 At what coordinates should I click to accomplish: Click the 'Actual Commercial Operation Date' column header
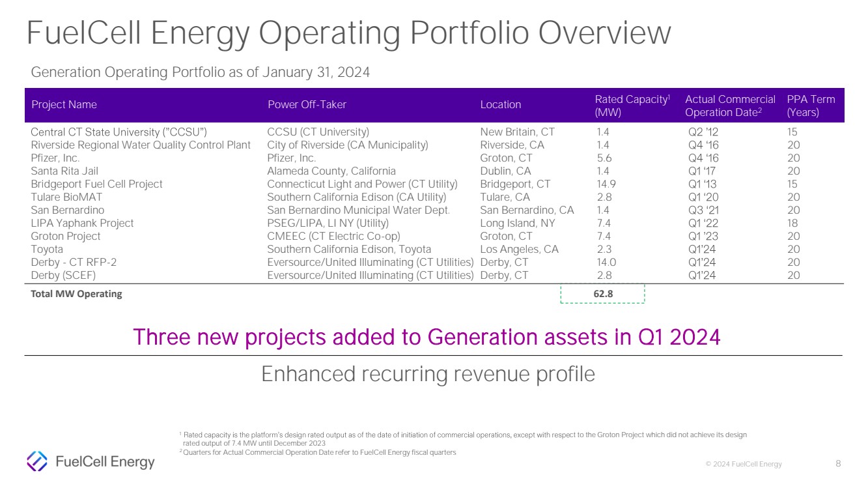point(730,106)
